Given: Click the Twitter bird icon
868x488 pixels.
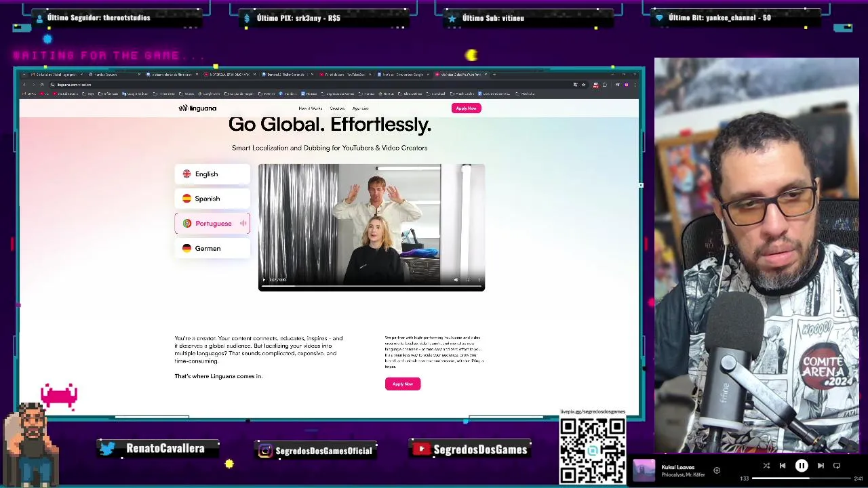Looking at the screenshot, I should pyautogui.click(x=108, y=449).
